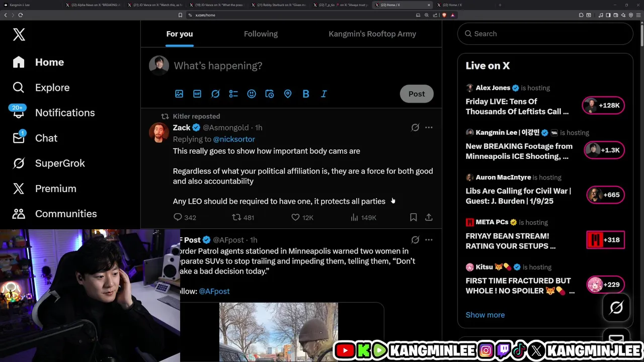Add a poll to the post
The image size is (644, 362).
pos(233,94)
